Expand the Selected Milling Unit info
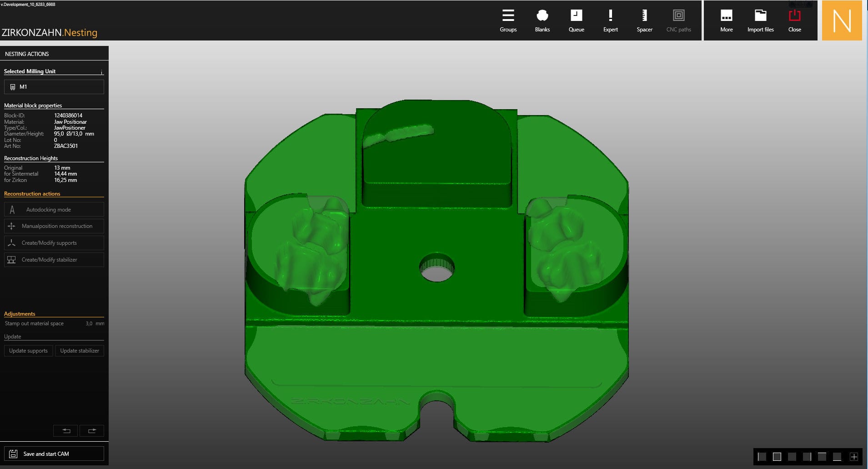Screen dimensions: 868x469 pyautogui.click(x=101, y=72)
